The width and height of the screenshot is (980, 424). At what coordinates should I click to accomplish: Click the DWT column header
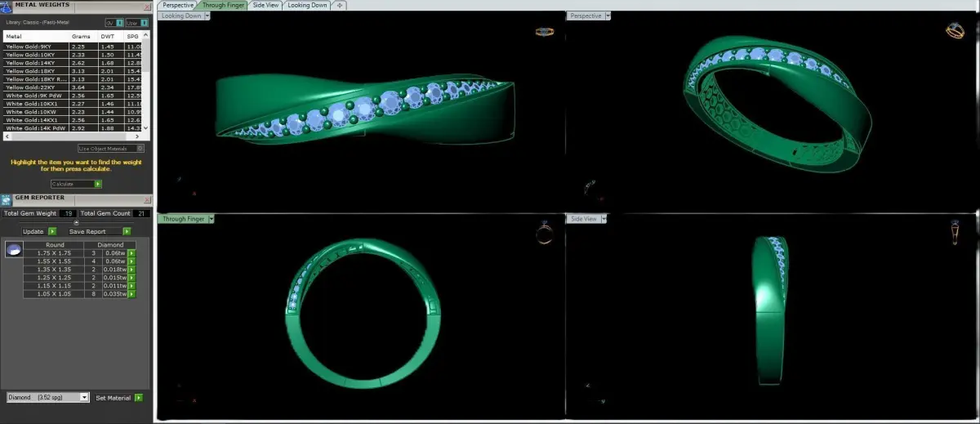pos(111,36)
